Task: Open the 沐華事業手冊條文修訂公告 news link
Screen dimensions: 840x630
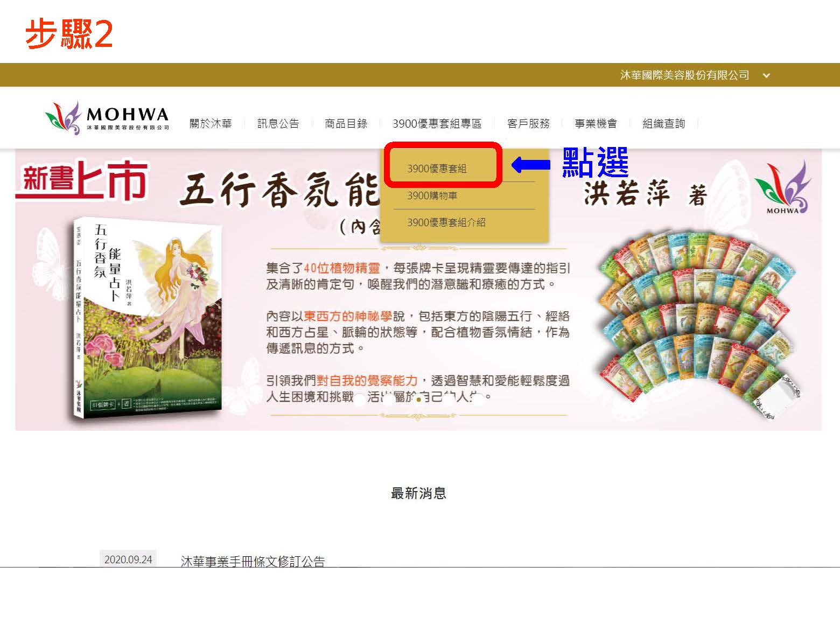Action: tap(253, 561)
